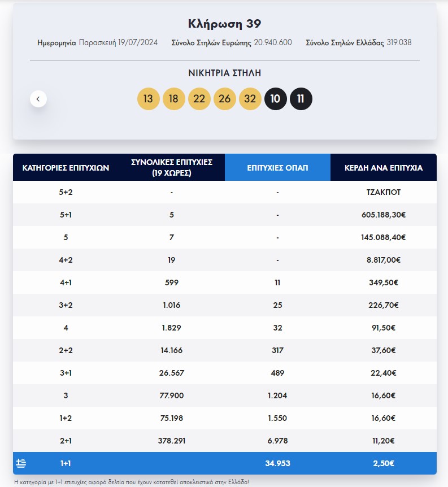This screenshot has width=448, height=487.
Task: Select the golden ball numbered 26
Action: pyautogui.click(x=224, y=98)
